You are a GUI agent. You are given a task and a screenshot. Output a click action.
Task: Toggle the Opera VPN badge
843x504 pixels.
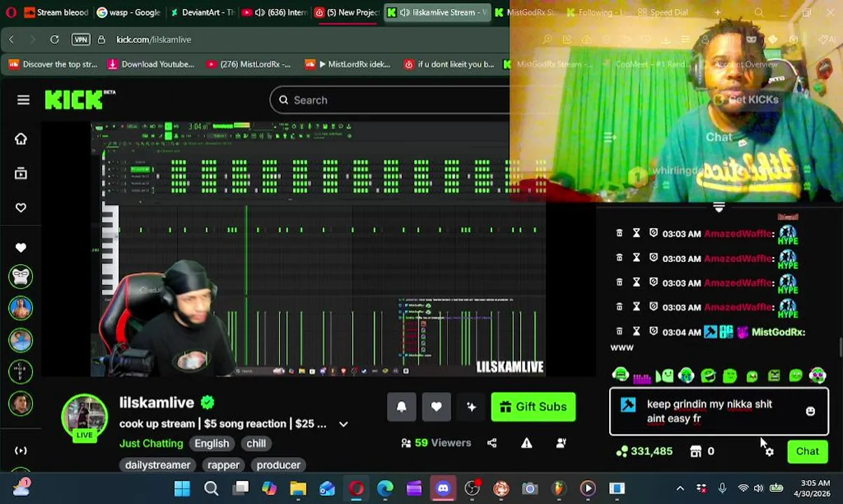pyautogui.click(x=81, y=39)
